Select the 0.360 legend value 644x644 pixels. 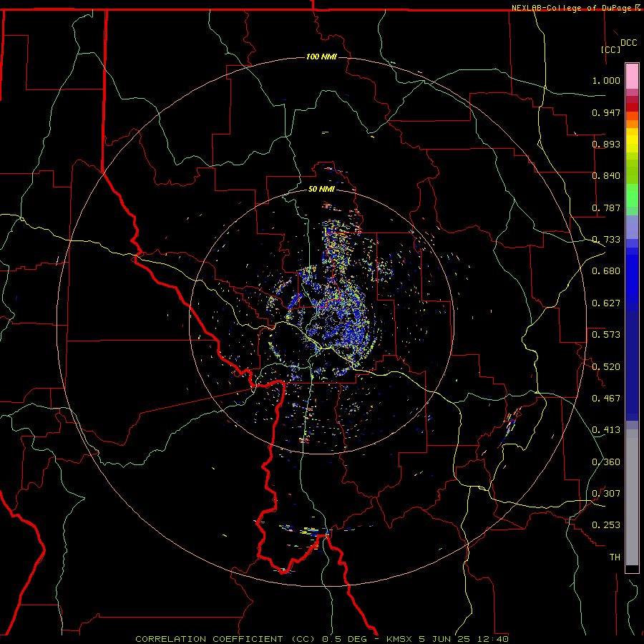click(606, 462)
